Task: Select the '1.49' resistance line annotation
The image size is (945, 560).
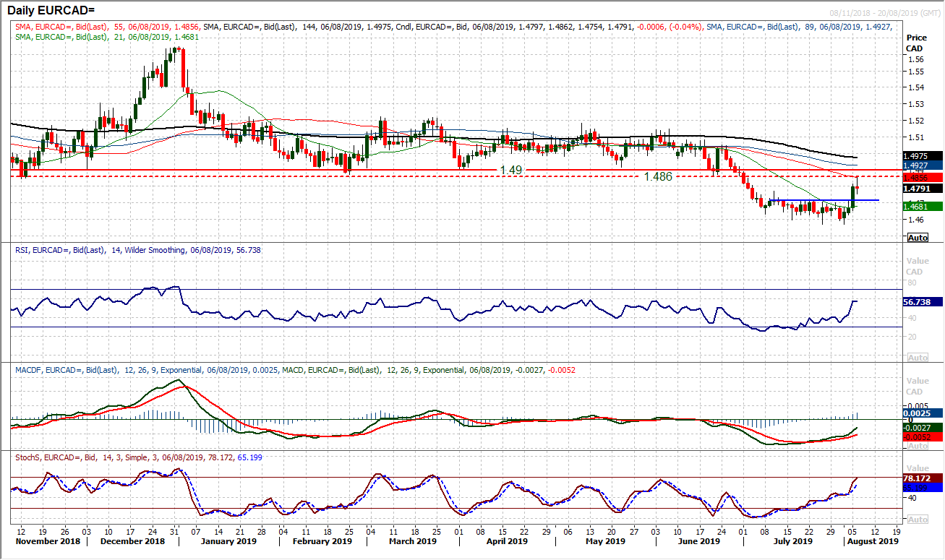Action: tap(510, 169)
